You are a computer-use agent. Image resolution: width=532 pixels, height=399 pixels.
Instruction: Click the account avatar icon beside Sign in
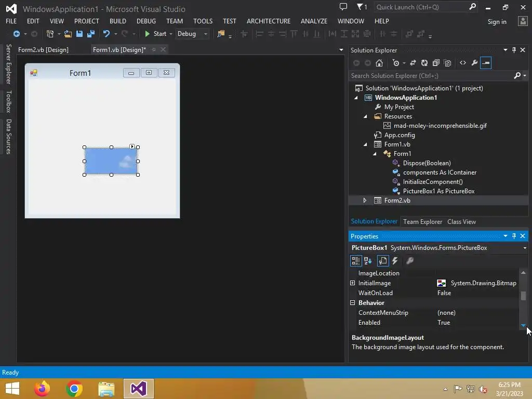coord(523,21)
